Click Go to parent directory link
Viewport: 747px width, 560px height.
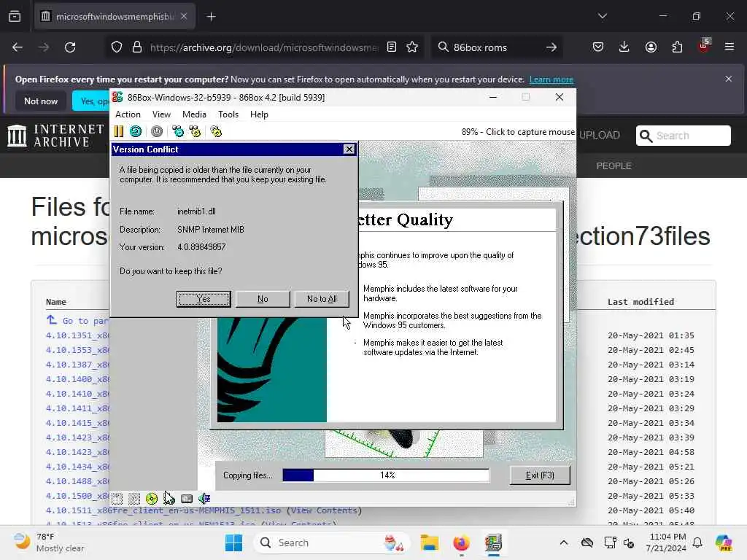click(77, 321)
